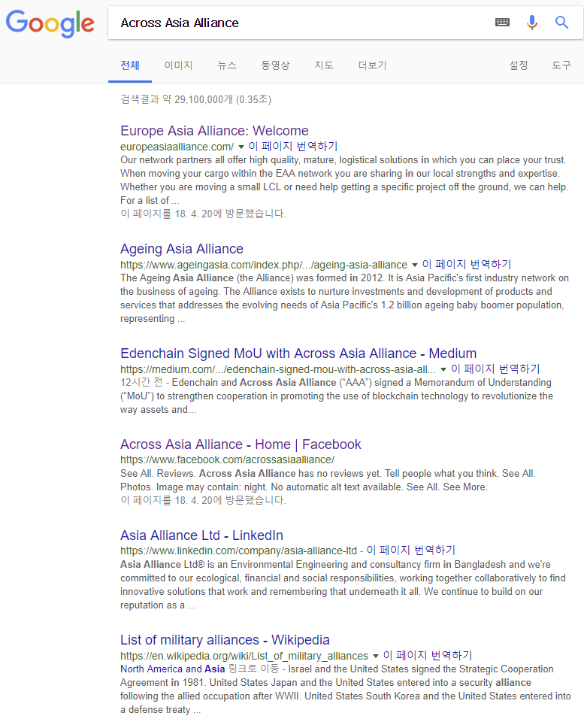
Task: Open 설정 (Settings) menu
Action: click(x=518, y=65)
